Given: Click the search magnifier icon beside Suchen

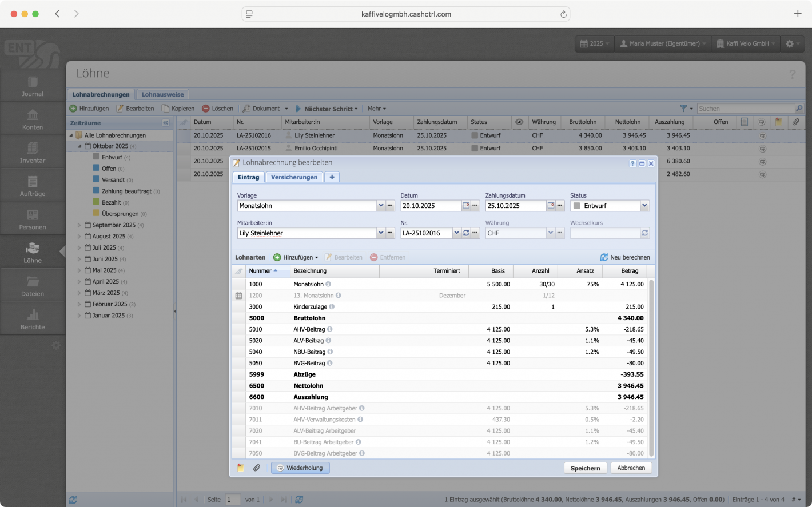Looking at the screenshot, I should tap(799, 108).
